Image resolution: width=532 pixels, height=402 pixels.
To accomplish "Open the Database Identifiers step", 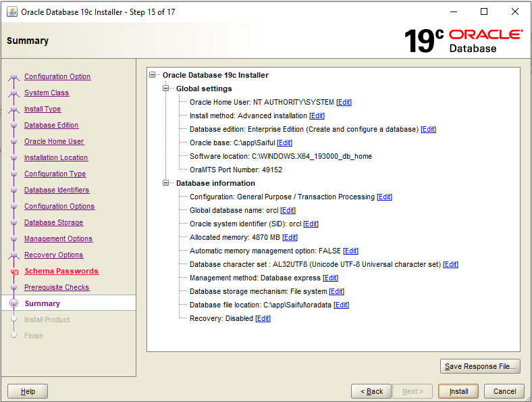I will 57,190.
